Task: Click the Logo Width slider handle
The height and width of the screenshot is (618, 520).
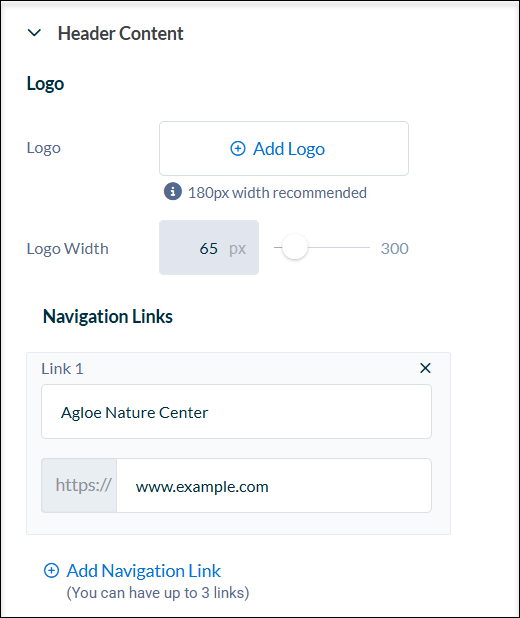Action: pyautogui.click(x=295, y=247)
